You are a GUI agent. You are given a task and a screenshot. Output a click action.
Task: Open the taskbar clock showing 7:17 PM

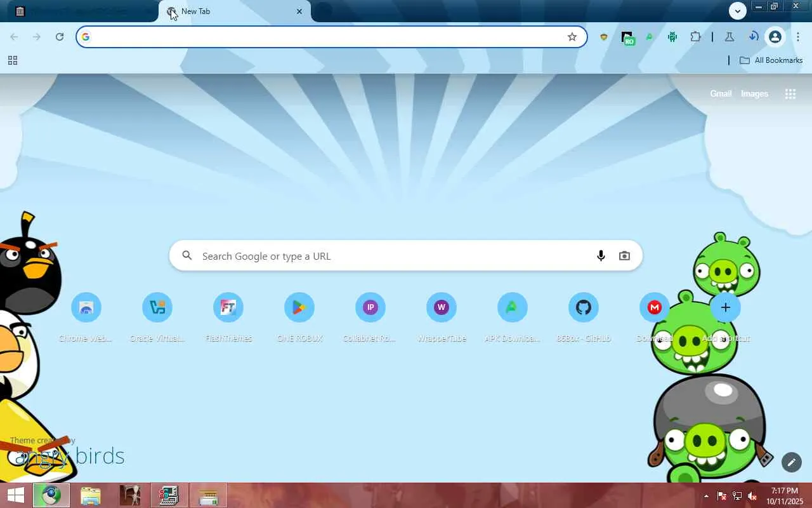pyautogui.click(x=784, y=496)
